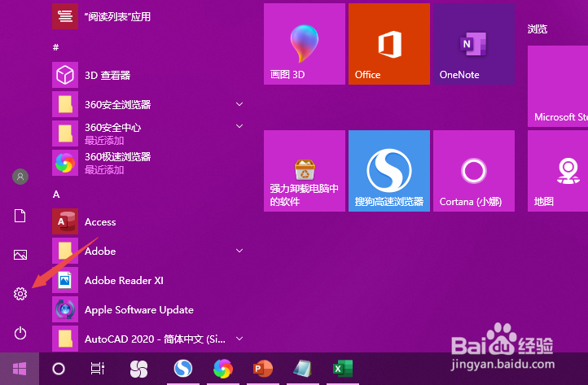Launch the pinwheel fan app on taskbar
588x385 pixels.
click(x=138, y=369)
